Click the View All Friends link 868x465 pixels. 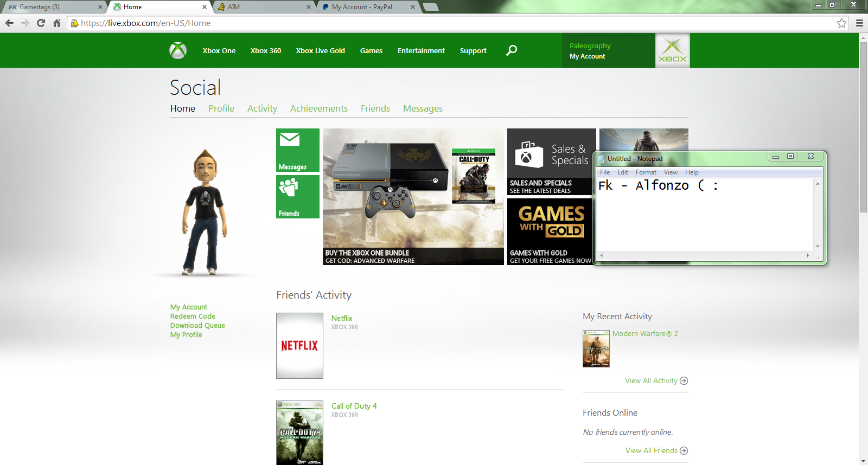click(x=651, y=450)
